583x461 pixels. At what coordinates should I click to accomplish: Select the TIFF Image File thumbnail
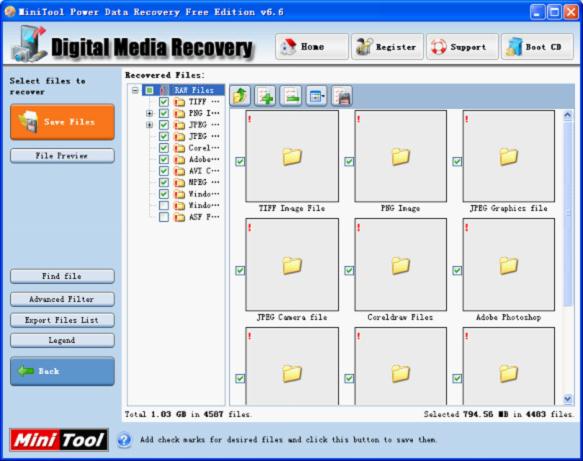(292, 156)
